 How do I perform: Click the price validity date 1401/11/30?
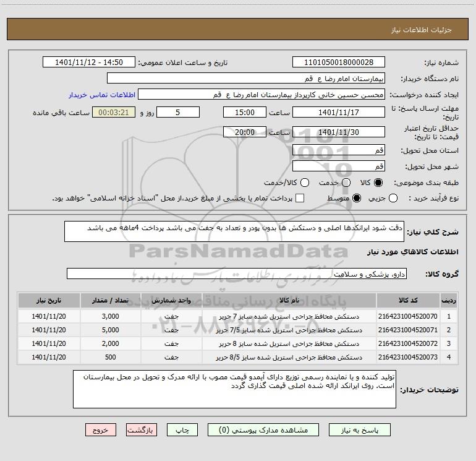[x=339, y=132]
